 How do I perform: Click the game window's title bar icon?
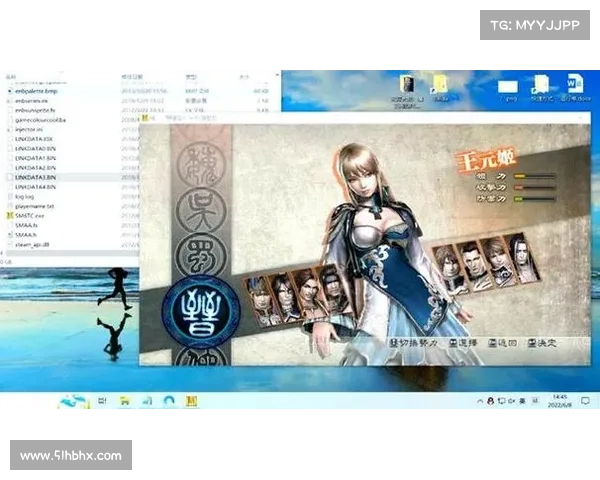145,118
